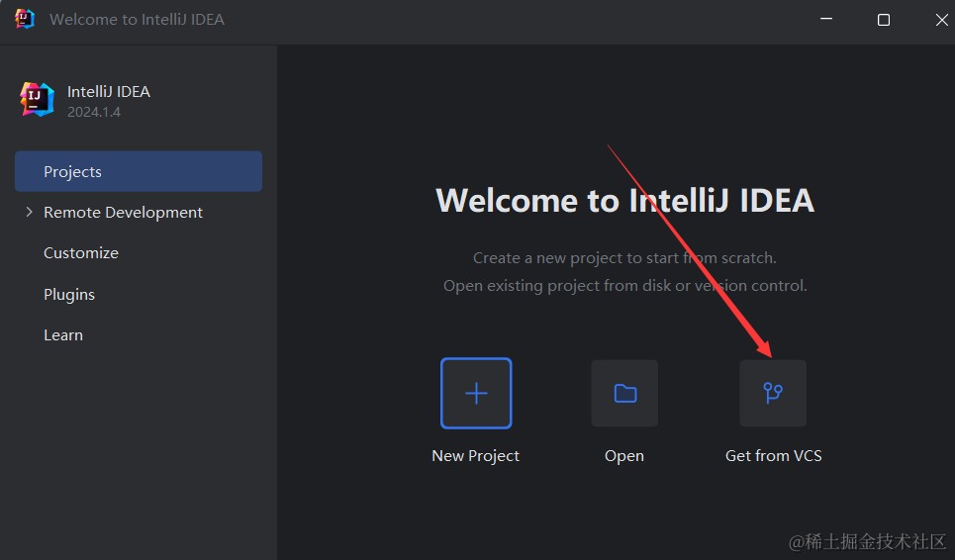
Task: Click the New Project plus icon
Action: [x=476, y=393]
